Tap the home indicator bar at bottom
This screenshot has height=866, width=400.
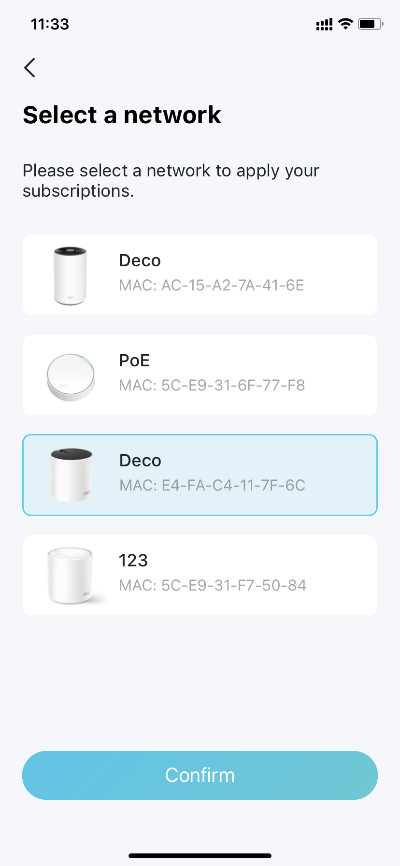(200, 856)
